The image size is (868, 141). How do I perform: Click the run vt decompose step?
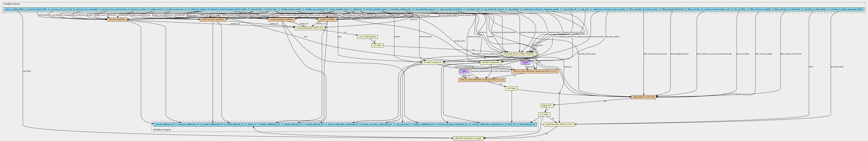tap(367, 37)
